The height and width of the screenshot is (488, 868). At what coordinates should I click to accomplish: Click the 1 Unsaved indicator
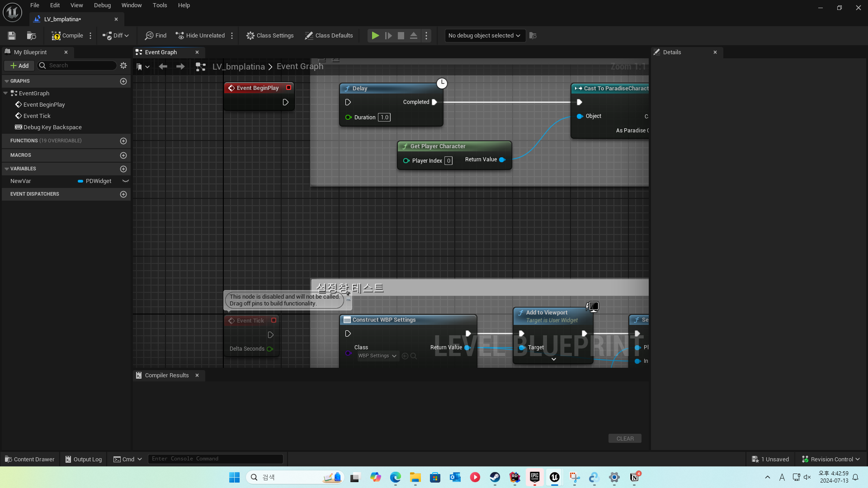click(770, 460)
